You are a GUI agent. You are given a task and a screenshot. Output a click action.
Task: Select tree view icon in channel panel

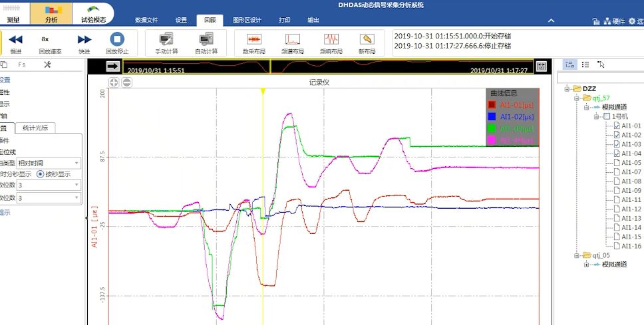569,64
